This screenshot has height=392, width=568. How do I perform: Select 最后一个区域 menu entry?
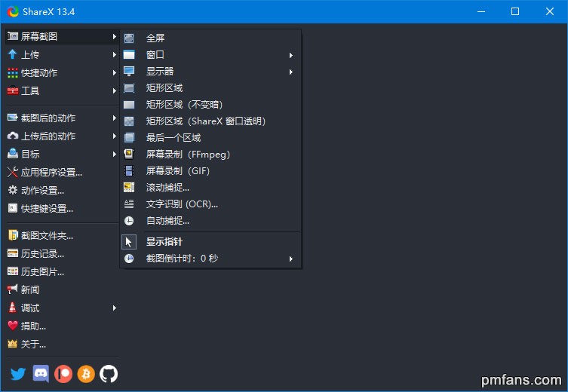[x=210, y=138]
